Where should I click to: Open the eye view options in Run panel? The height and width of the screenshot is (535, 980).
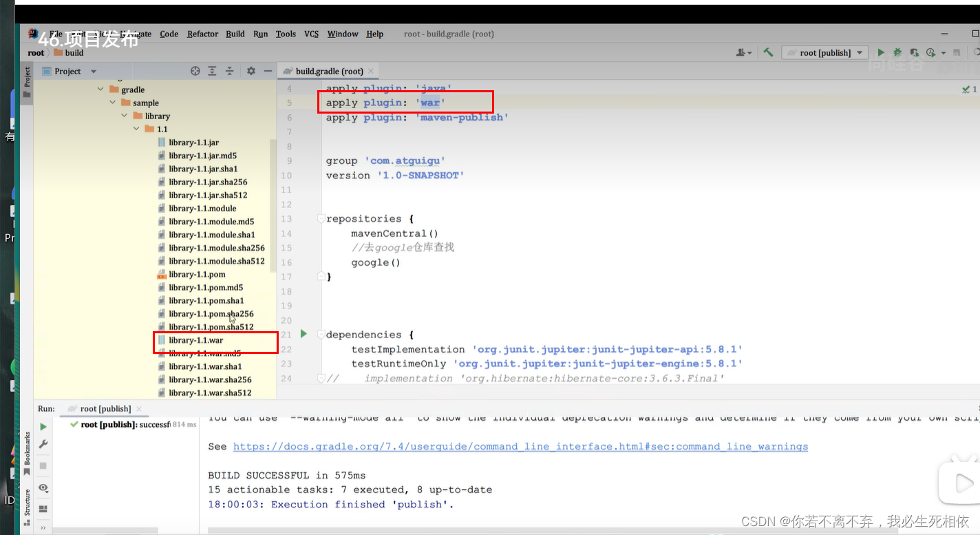(x=43, y=487)
